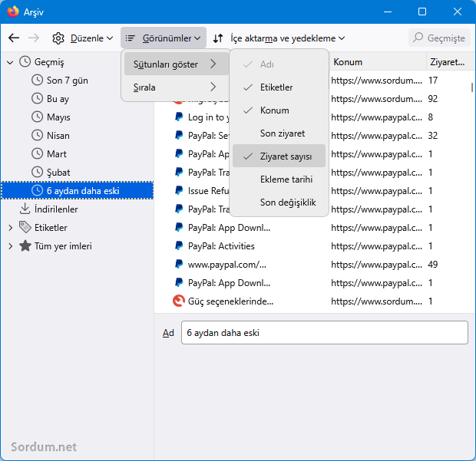The image size is (476, 461).
Task: Open İndirilenler in sidebar
Action: [56, 209]
